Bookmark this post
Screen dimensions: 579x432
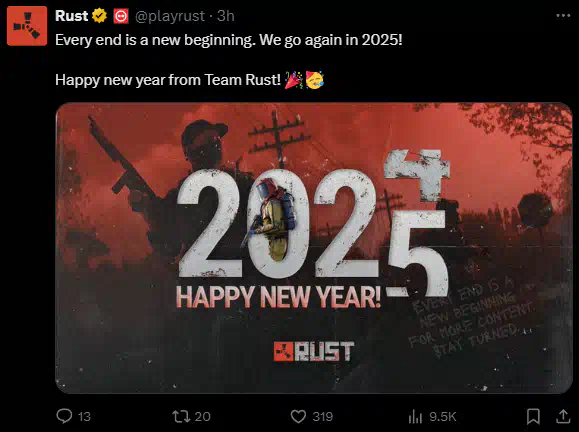pyautogui.click(x=533, y=416)
